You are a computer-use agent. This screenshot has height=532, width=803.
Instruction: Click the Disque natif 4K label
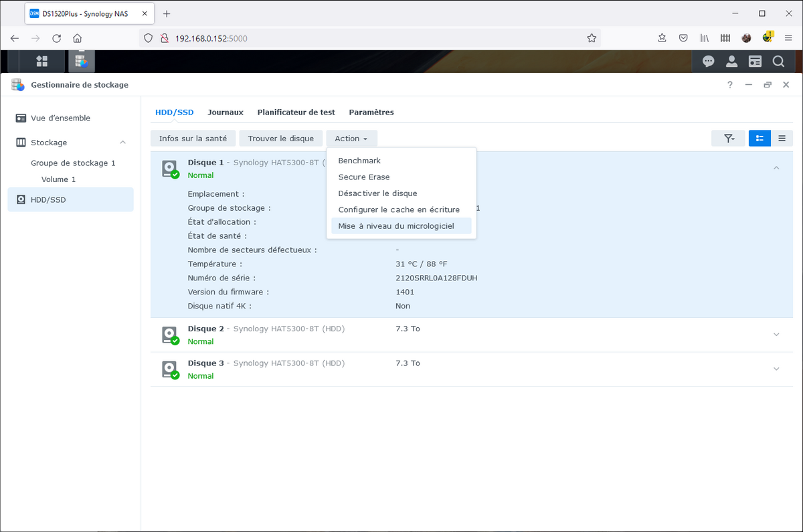coord(219,306)
